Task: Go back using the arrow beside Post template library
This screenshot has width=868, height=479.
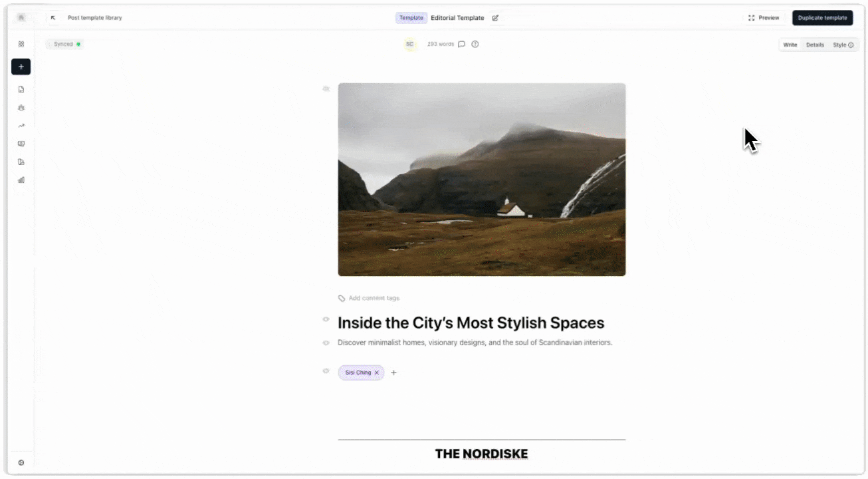Action: (x=53, y=18)
